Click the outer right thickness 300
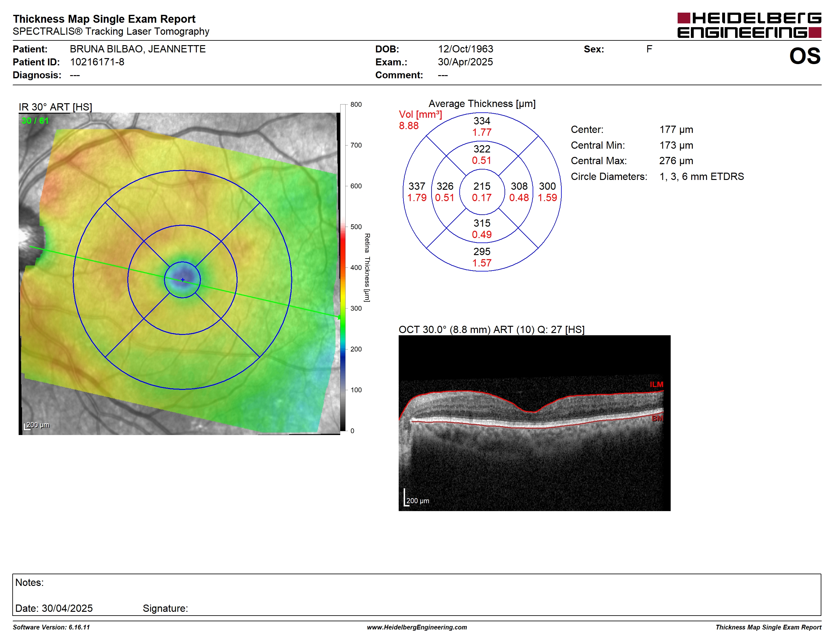The width and height of the screenshot is (834, 644). tap(547, 186)
